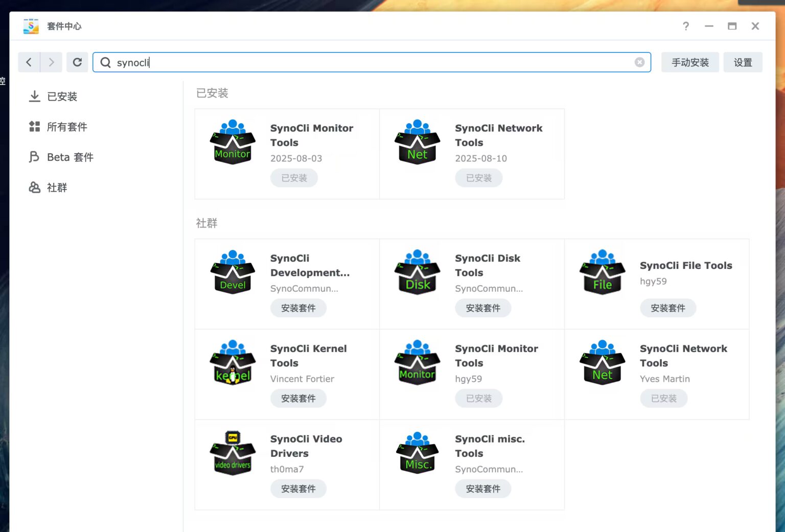Install SynoCli Disk Tools package
The image size is (785, 532).
[483, 308]
